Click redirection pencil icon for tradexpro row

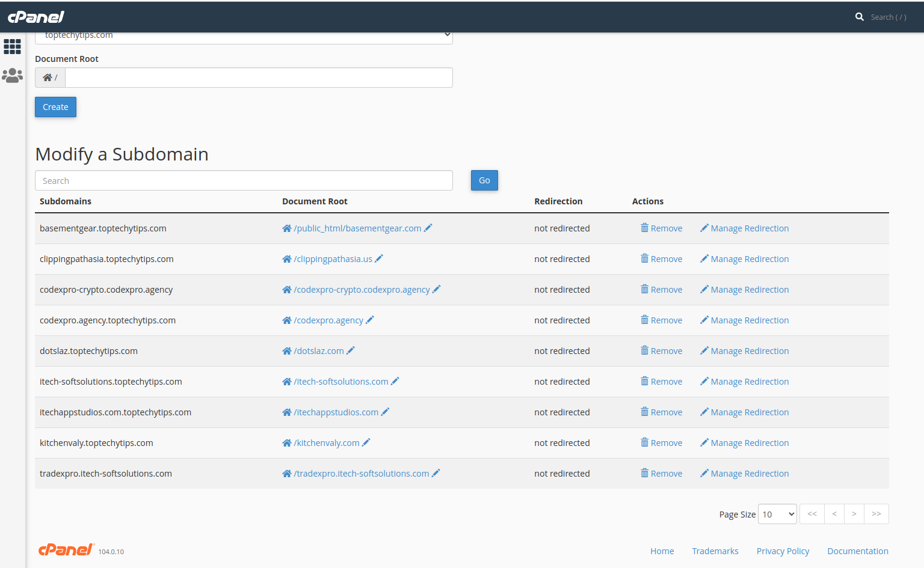704,473
